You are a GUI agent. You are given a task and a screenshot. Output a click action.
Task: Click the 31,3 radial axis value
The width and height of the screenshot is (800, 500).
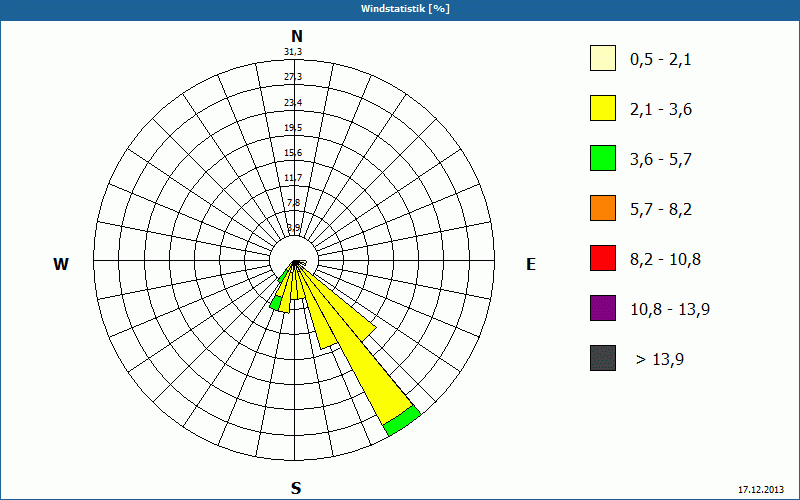[293, 52]
